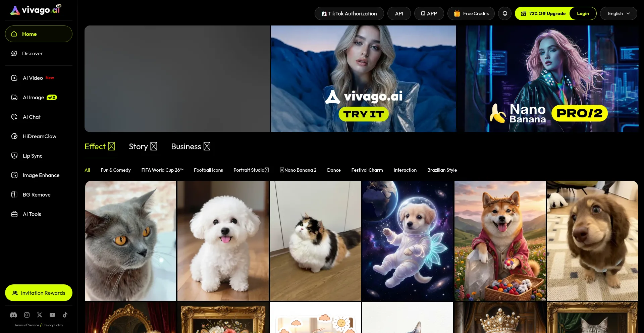This screenshot has width=644, height=333.
Task: Click the Home house icon
Action: click(x=14, y=34)
